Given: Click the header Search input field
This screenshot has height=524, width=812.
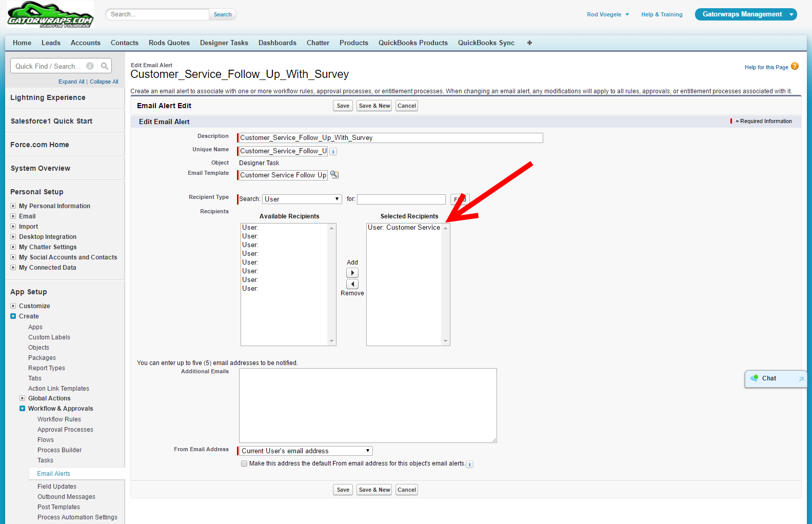Looking at the screenshot, I should [158, 14].
